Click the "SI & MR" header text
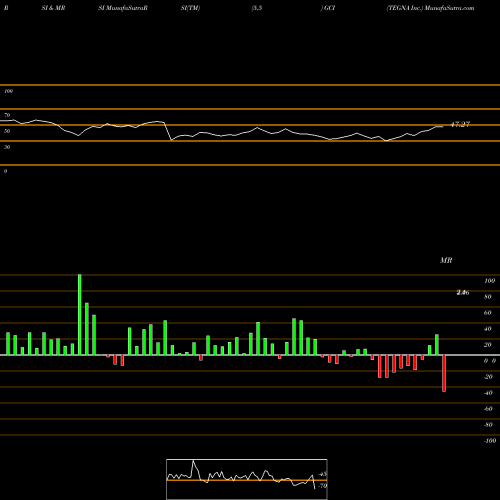The image size is (500, 500). [x=53, y=8]
